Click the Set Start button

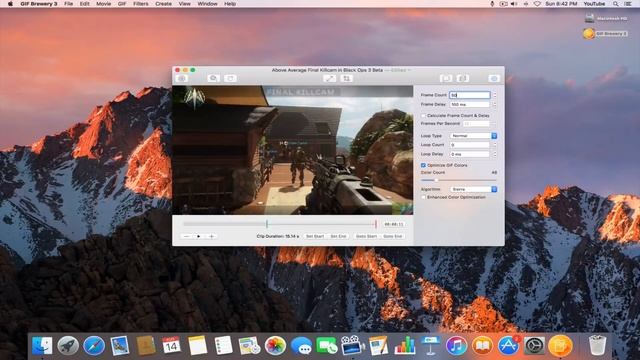[x=315, y=236]
